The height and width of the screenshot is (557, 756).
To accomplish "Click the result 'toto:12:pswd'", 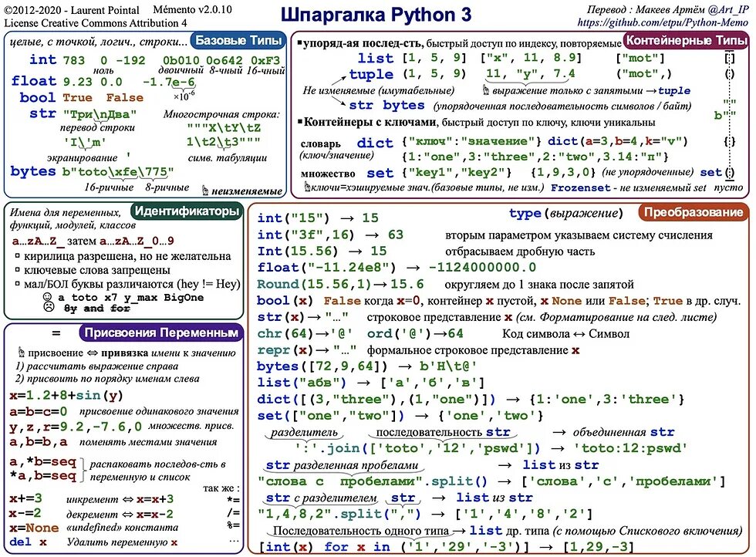I will tap(630, 449).
